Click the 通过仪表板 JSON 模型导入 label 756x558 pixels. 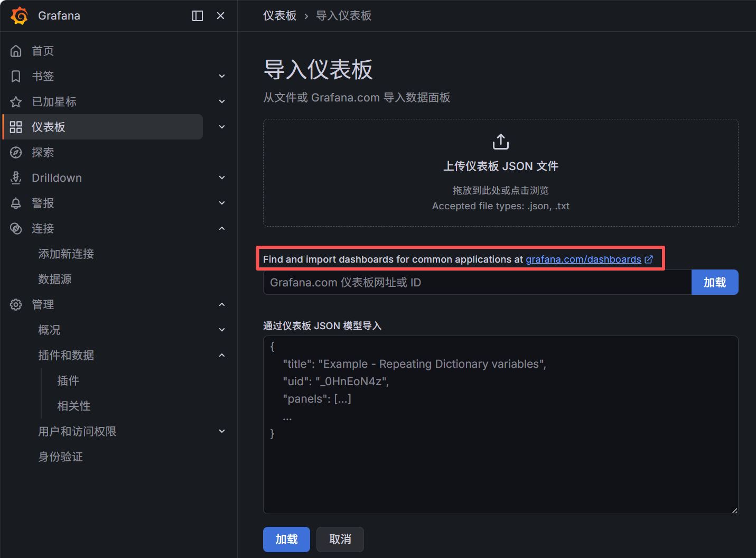point(322,325)
